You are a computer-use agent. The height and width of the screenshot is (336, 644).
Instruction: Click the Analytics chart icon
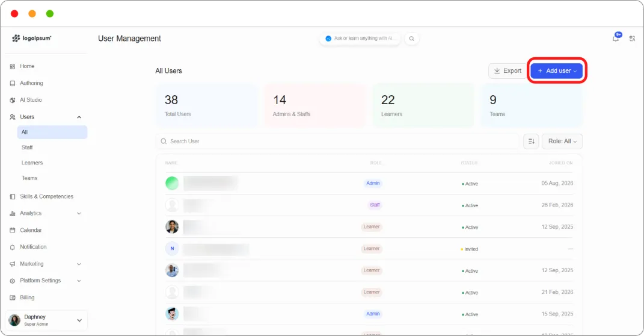click(x=12, y=213)
